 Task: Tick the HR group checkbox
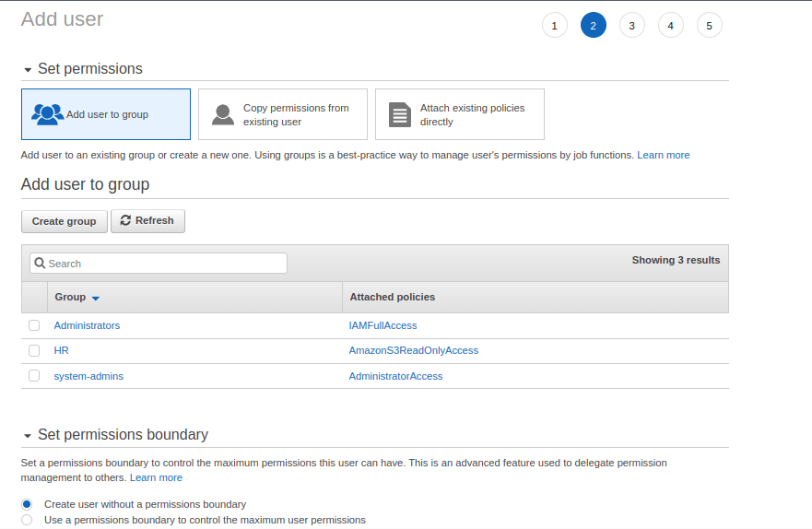34,350
